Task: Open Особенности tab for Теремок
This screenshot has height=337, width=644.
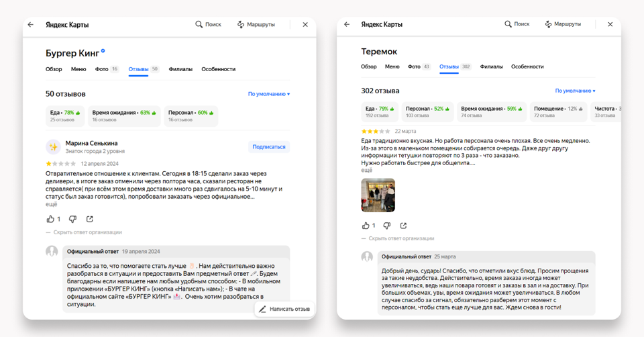Action: pos(527,66)
